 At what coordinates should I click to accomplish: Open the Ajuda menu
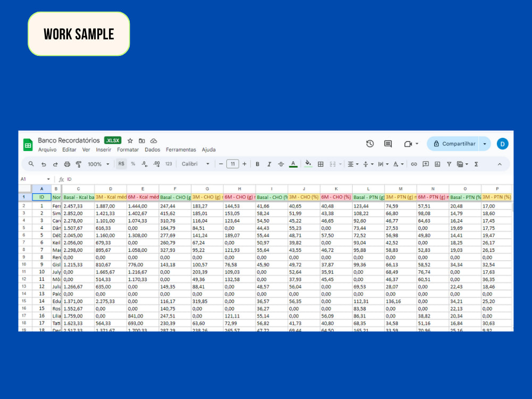[x=209, y=149]
